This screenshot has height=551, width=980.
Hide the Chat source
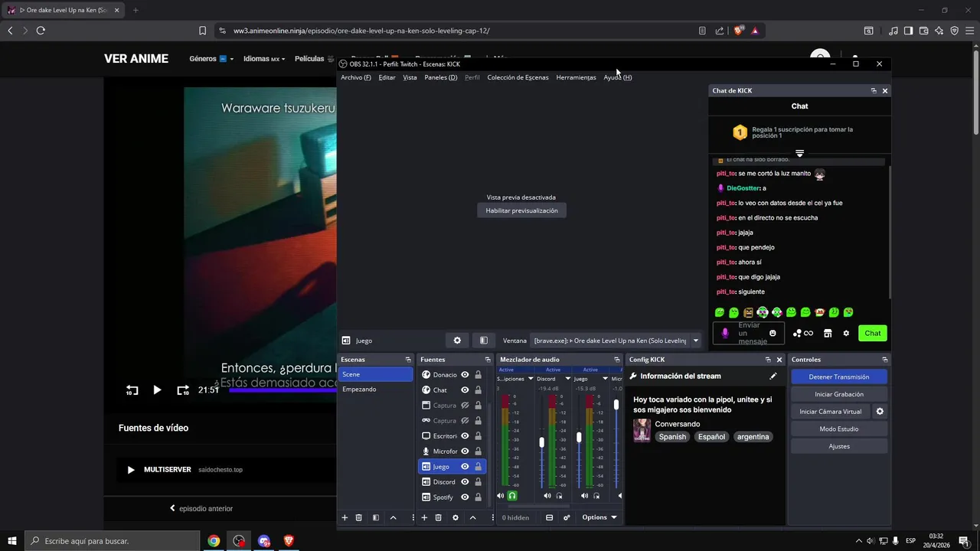click(465, 390)
